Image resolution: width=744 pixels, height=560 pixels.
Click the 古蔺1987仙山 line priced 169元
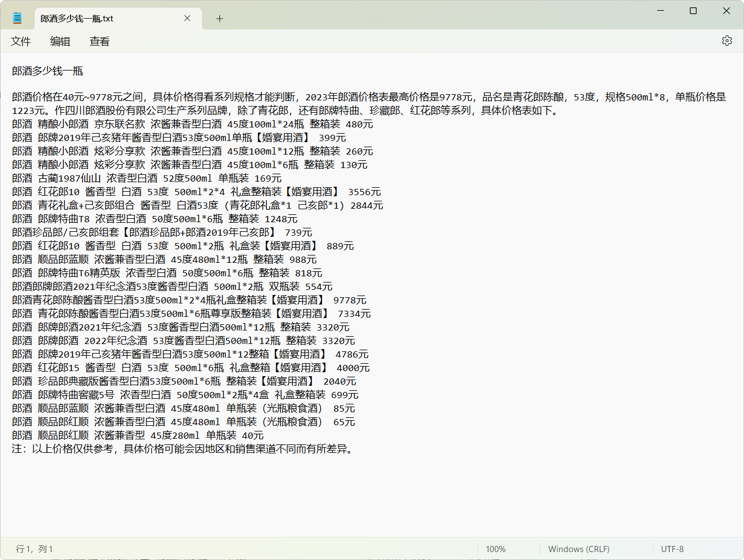[147, 178]
